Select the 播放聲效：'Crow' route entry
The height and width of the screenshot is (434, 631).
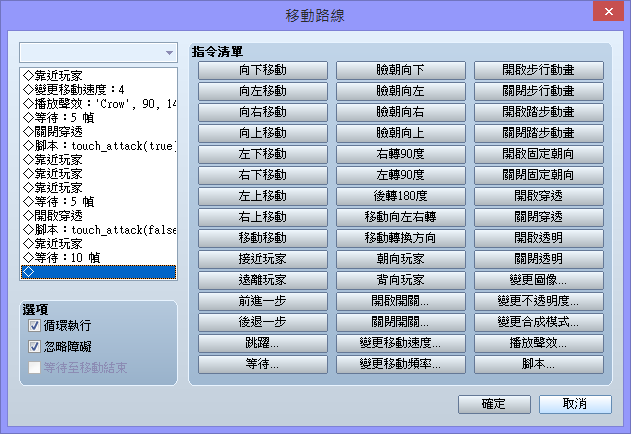[x=99, y=104]
